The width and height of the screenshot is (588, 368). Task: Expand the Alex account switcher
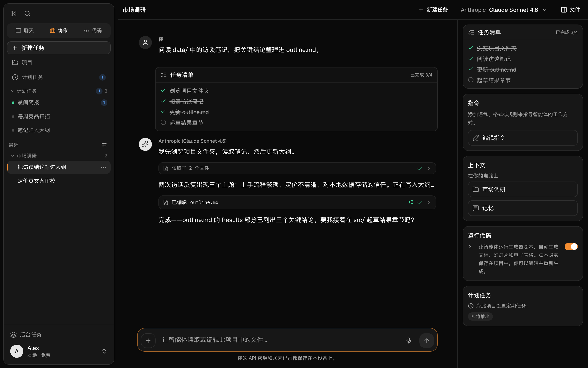(104, 351)
